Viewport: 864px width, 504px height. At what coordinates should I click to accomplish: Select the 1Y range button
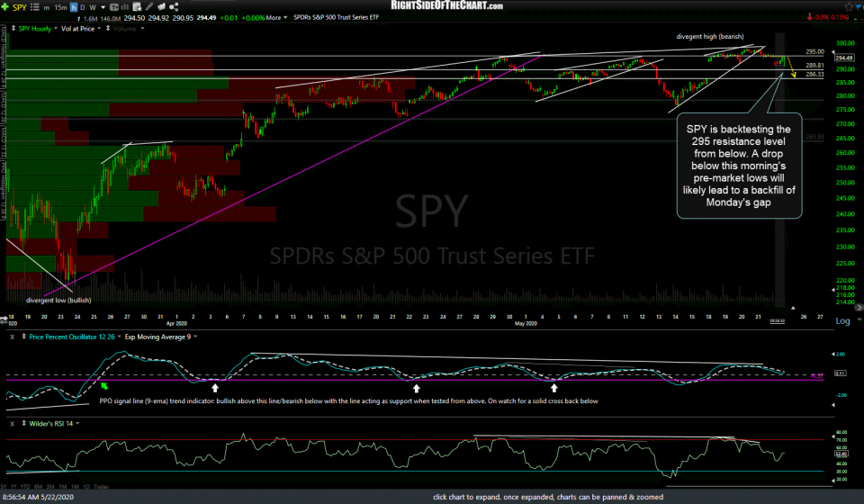[x=13, y=486]
